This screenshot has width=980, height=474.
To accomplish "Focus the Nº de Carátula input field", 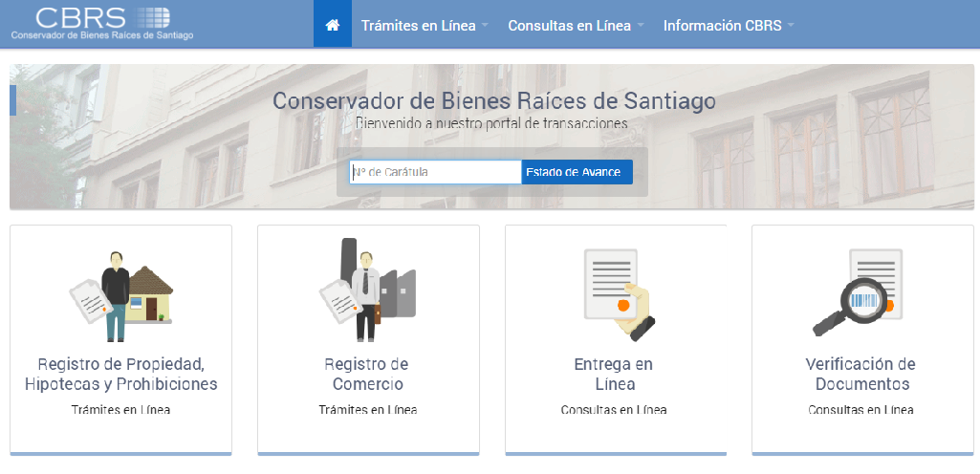I will point(435,172).
